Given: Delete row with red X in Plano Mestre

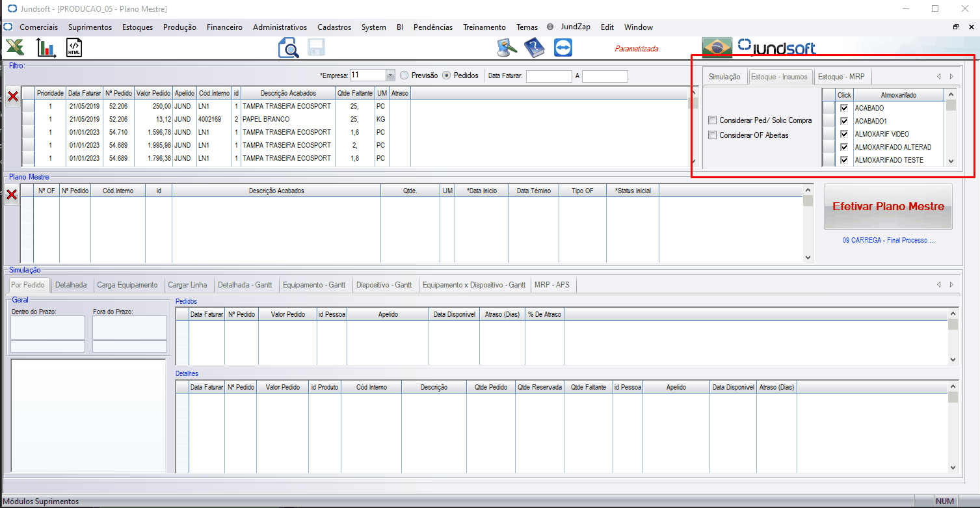Looking at the screenshot, I should pos(11,194).
